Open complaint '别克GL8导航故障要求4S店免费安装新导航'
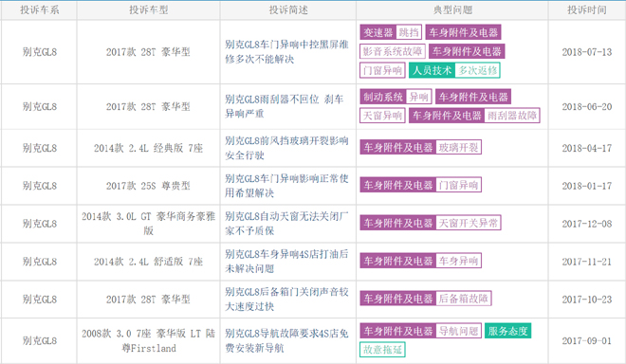Image resolution: width=626 pixels, height=364 pixels. pyautogui.click(x=286, y=341)
